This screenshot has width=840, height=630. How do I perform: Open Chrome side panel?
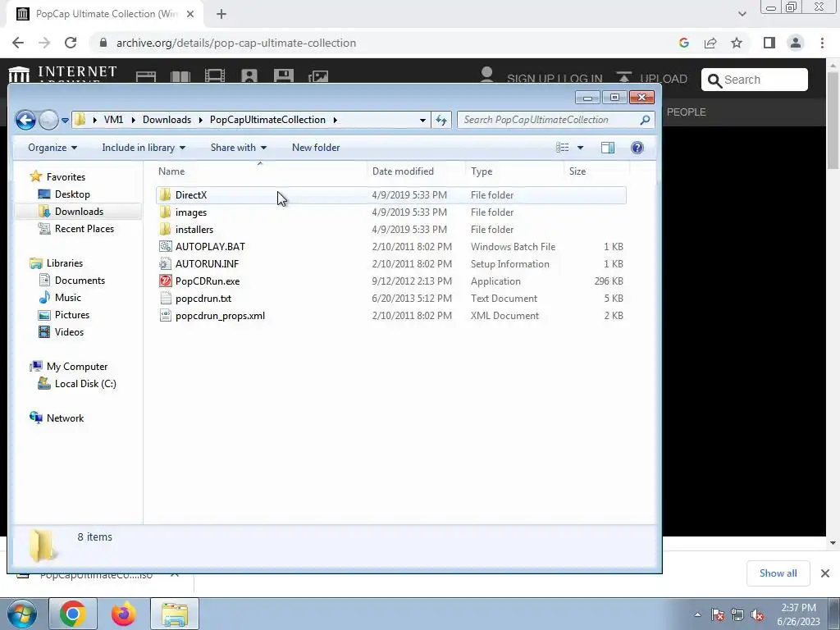click(769, 43)
